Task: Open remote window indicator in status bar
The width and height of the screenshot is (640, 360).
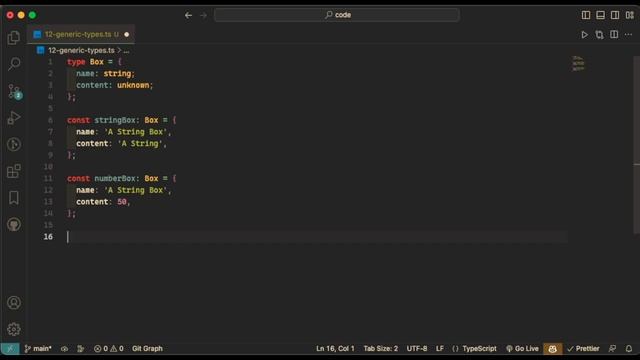Action: point(10,349)
